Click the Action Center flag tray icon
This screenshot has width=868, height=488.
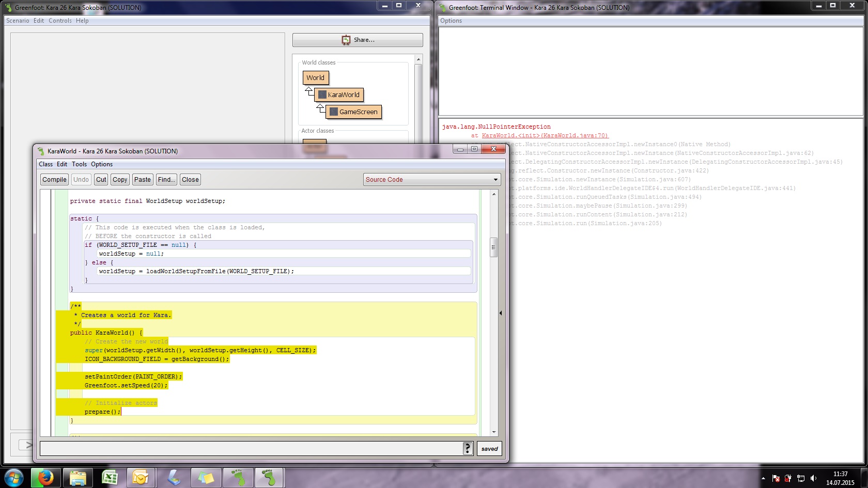click(776, 479)
